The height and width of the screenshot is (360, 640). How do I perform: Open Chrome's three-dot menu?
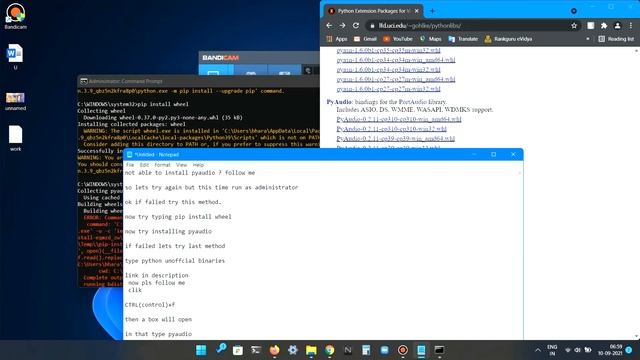(631, 25)
